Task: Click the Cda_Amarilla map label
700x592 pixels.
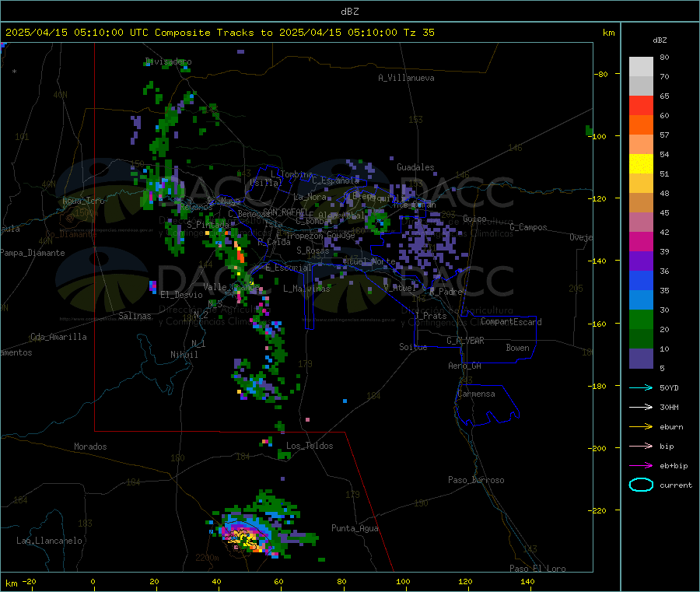Action: [58, 337]
